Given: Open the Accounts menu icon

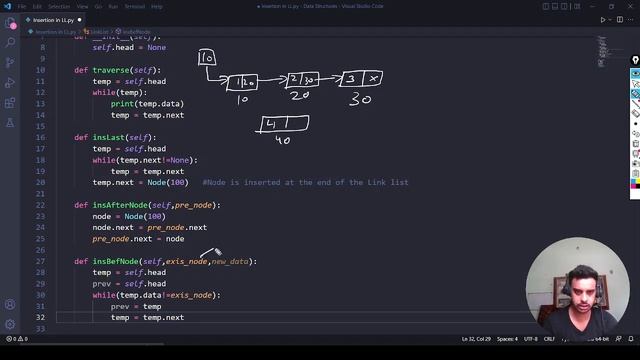Looking at the screenshot, I should coord(10,304).
